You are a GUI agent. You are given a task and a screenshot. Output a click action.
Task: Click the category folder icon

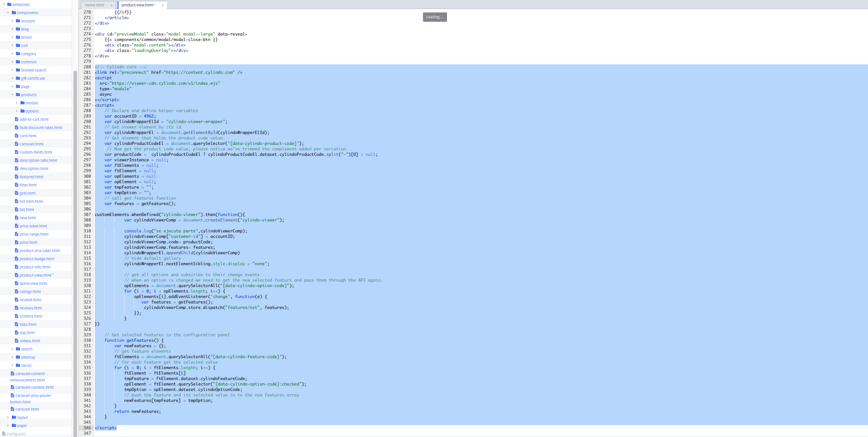pos(18,54)
